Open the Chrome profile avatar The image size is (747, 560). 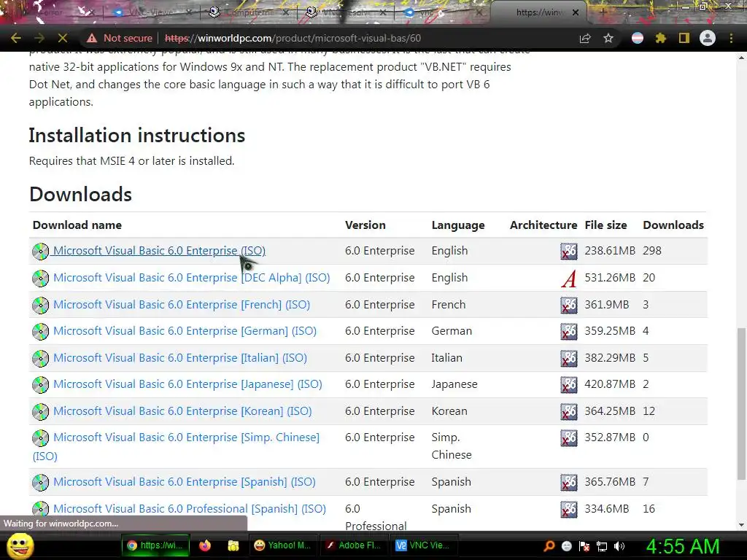(708, 38)
